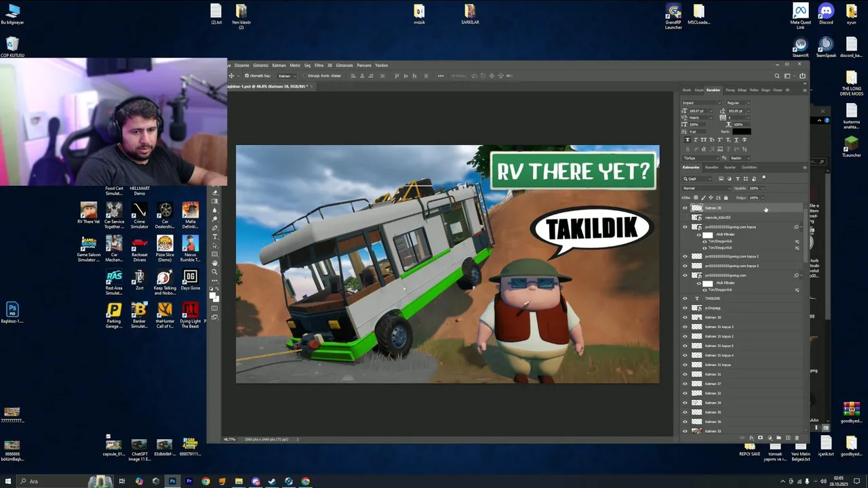Open RV There Yet desktop shortcut
The image size is (868, 488).
coord(88,213)
